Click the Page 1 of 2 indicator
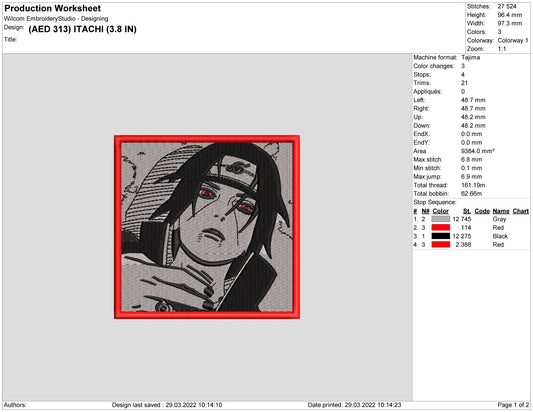The width and height of the screenshot is (533, 412). 513,405
